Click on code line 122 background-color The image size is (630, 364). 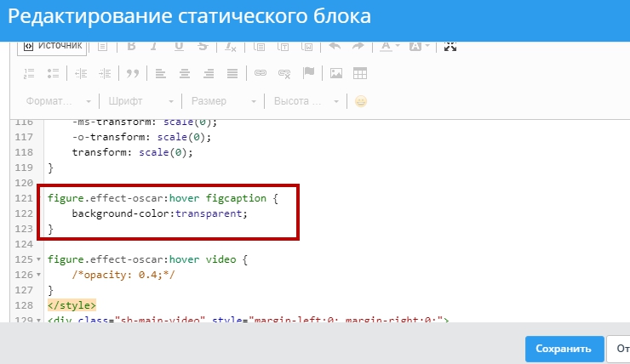coord(159,213)
